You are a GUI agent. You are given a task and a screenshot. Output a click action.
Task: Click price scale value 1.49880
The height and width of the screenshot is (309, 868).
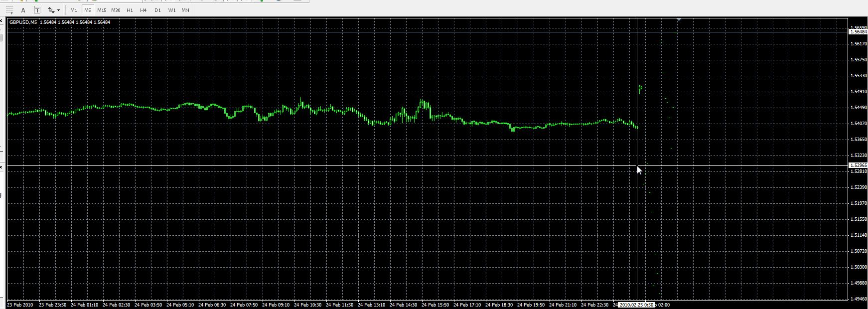tap(859, 283)
